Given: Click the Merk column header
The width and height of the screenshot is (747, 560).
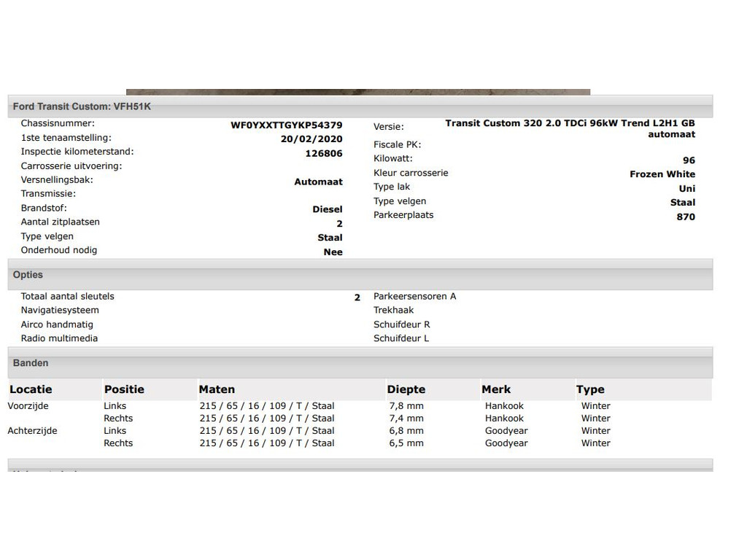Looking at the screenshot, I should pyautogui.click(x=496, y=389).
